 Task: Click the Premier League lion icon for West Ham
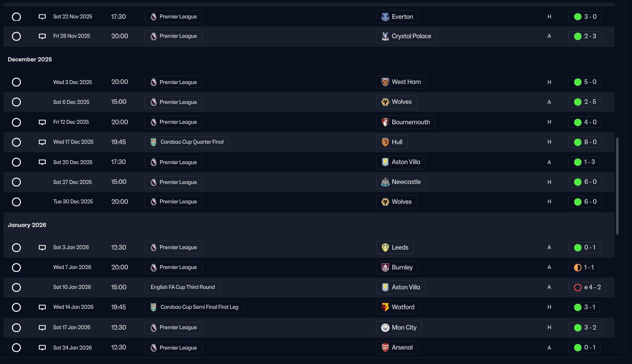point(154,82)
